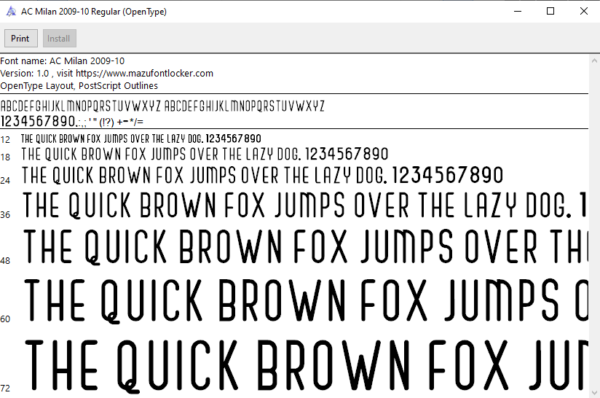Click the greyed-out Install button
Screen dimensions: 600x398
(x=59, y=38)
